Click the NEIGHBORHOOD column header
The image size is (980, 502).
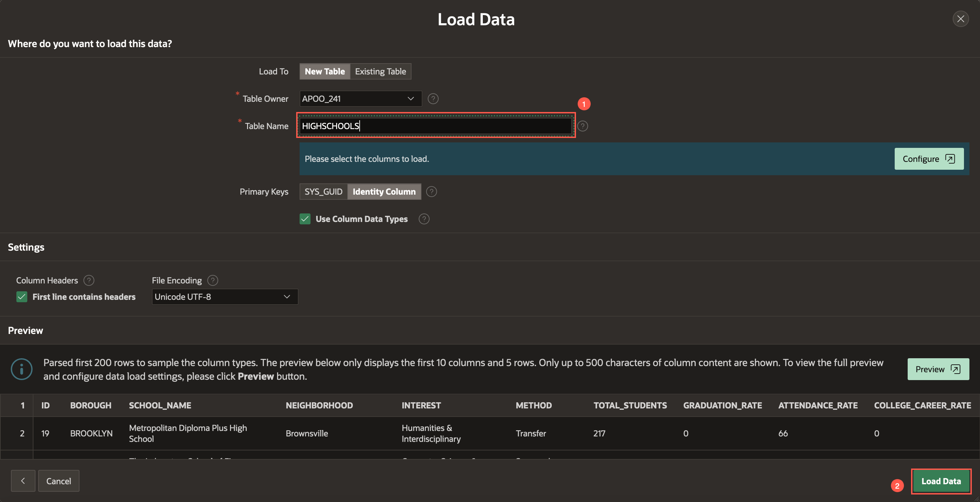tap(319, 405)
